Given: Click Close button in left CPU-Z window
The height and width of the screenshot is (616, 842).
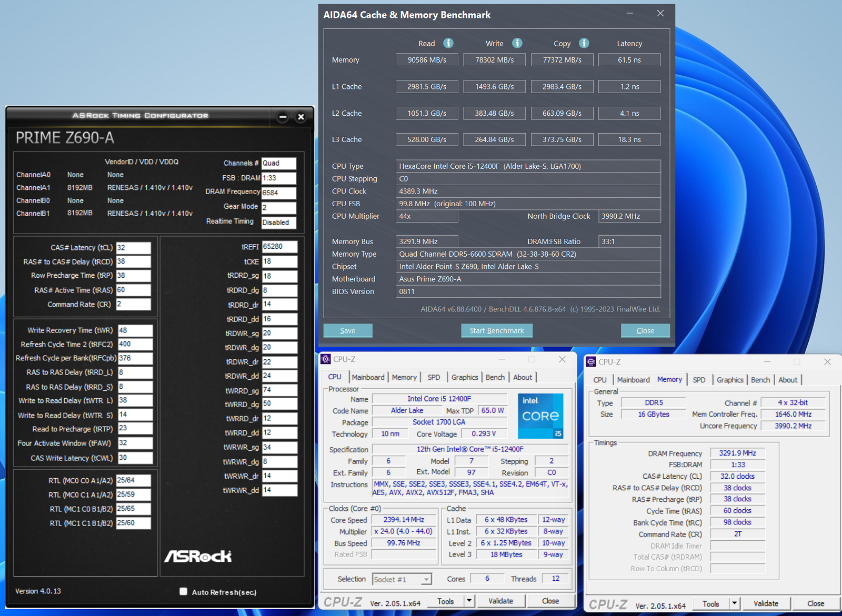Looking at the screenshot, I should point(550,601).
